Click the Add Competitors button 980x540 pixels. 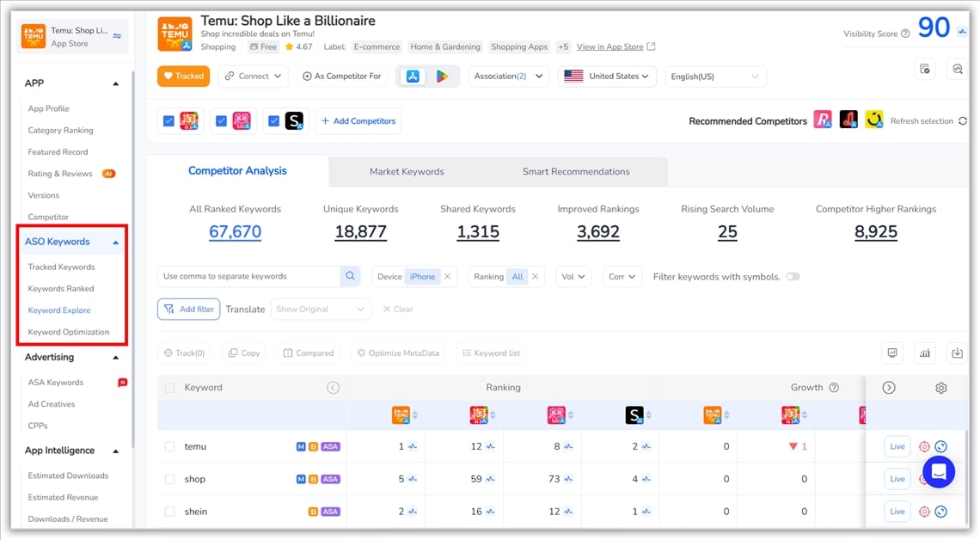pos(358,121)
